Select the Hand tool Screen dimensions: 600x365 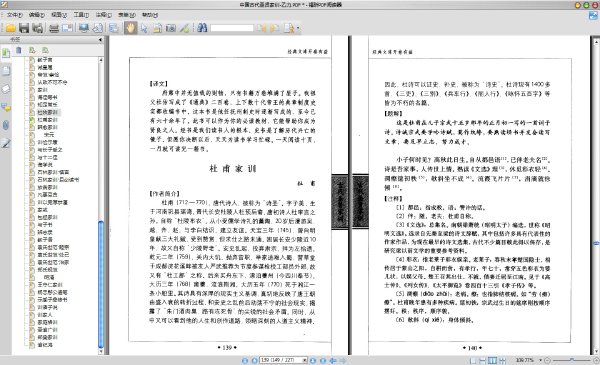pyautogui.click(x=130, y=28)
